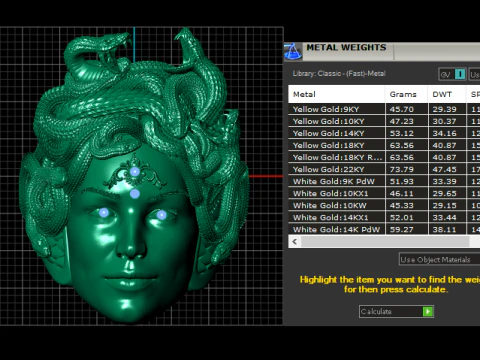
Task: Select the Yellow Gold:18KY R... row
Action: 384,157
